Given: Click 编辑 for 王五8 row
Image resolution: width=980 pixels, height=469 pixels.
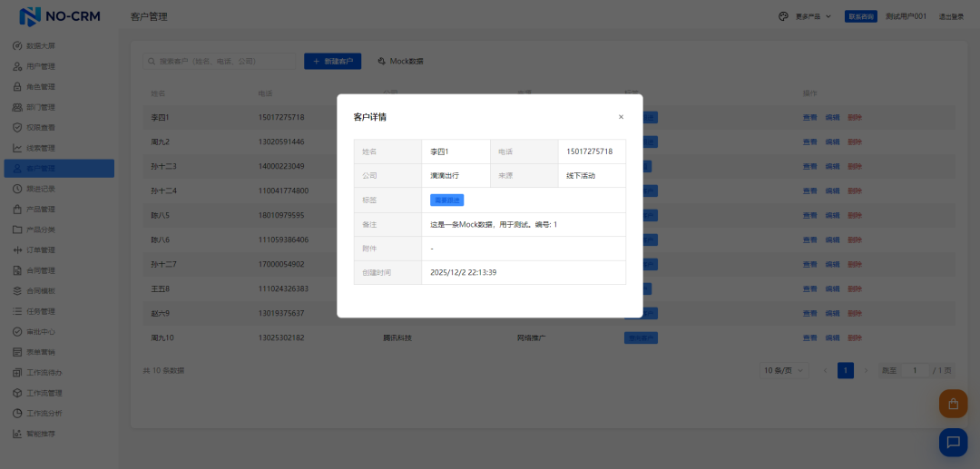Looking at the screenshot, I should coord(832,289).
